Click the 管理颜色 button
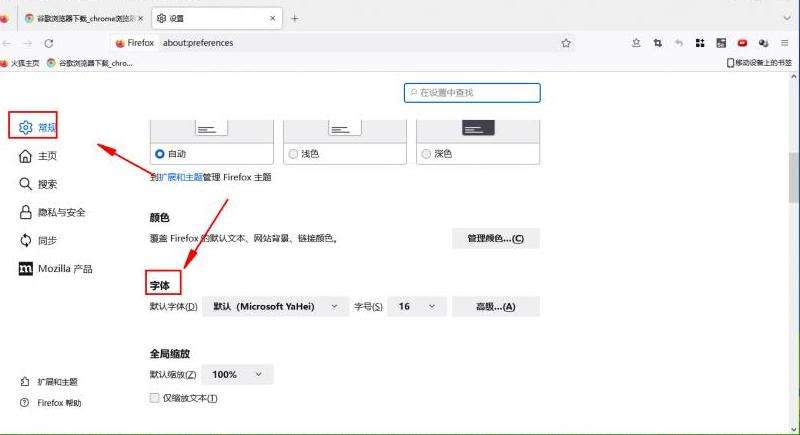The image size is (800, 435). (x=495, y=238)
